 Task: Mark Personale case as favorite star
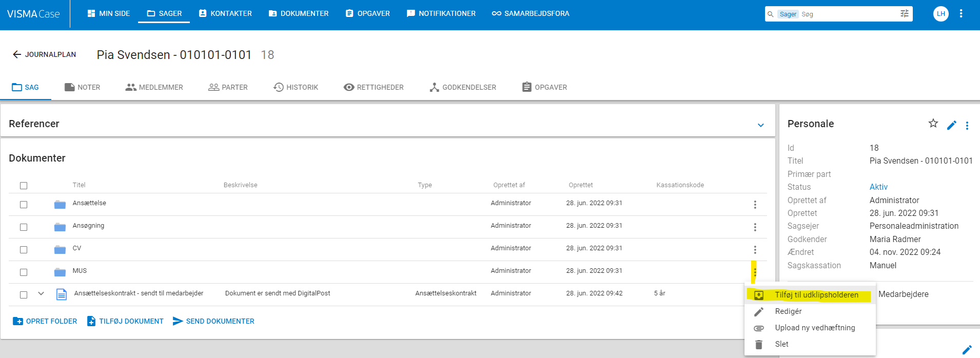(933, 123)
